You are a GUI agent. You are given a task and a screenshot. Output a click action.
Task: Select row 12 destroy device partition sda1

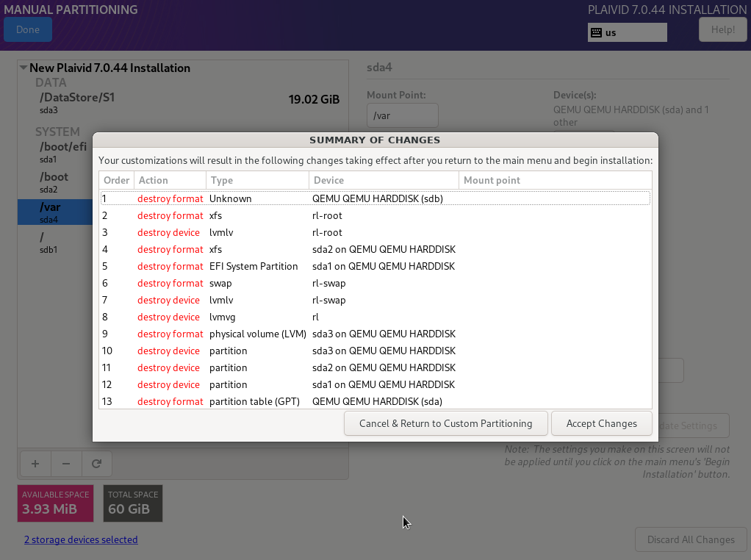pyautogui.click(x=375, y=384)
